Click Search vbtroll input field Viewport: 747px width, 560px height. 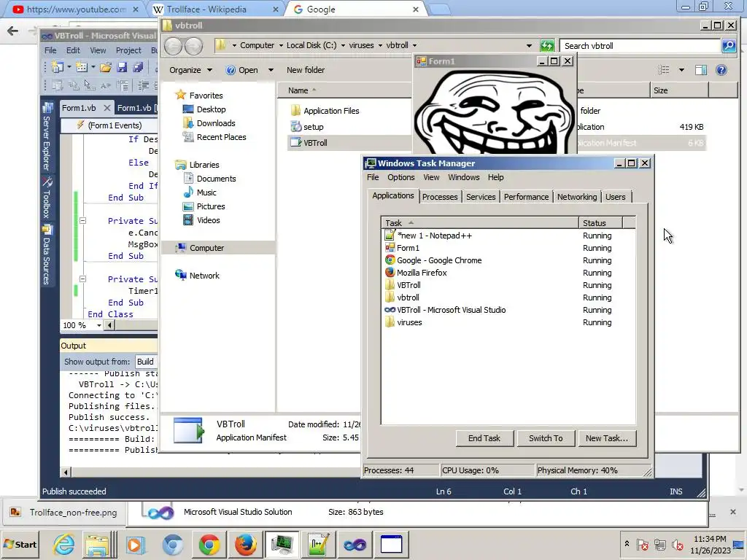[640, 46]
